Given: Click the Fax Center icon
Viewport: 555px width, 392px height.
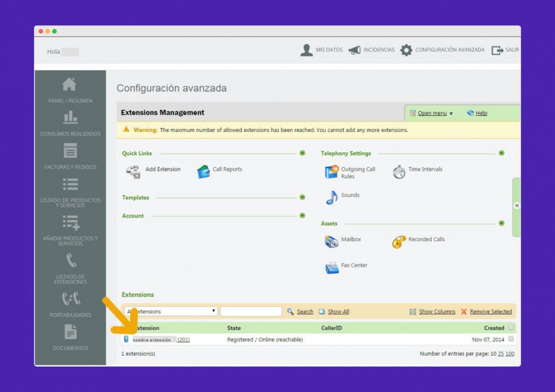Looking at the screenshot, I should (x=332, y=268).
